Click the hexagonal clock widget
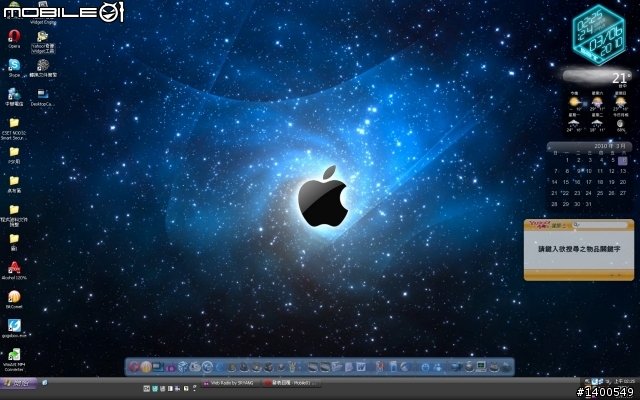The width and height of the screenshot is (640, 400). (x=598, y=34)
